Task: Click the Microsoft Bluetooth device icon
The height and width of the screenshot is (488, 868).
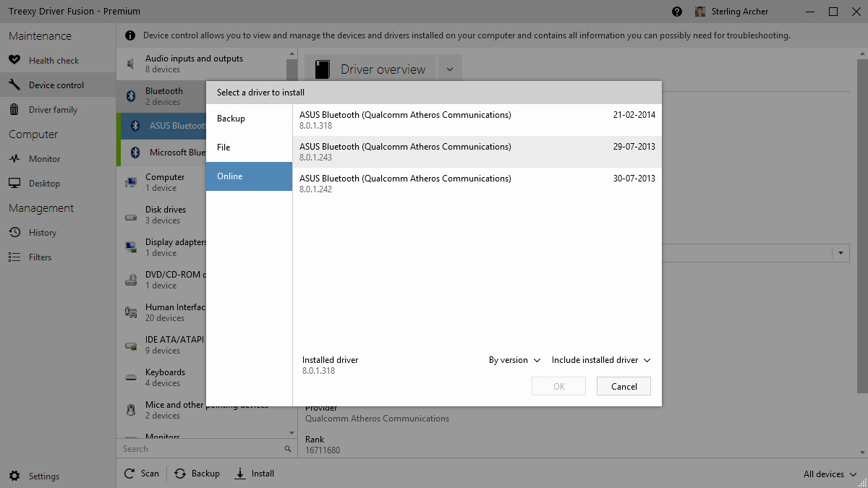Action: click(135, 153)
